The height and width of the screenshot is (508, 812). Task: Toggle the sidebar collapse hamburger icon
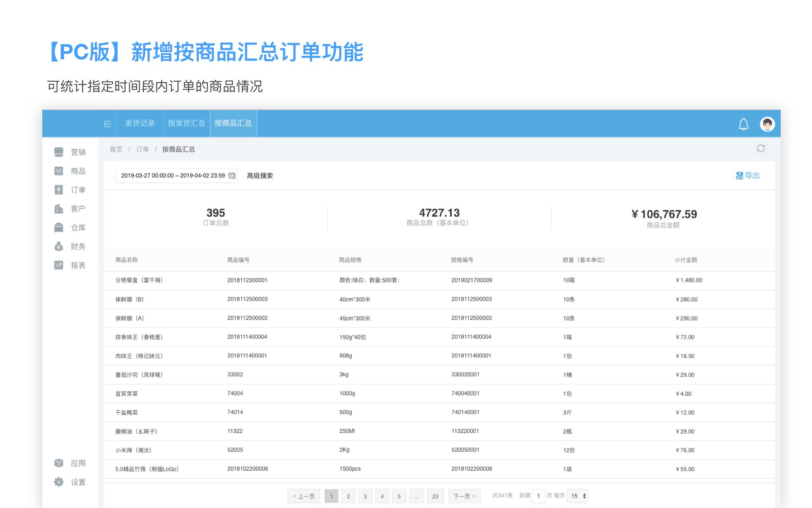click(x=107, y=124)
